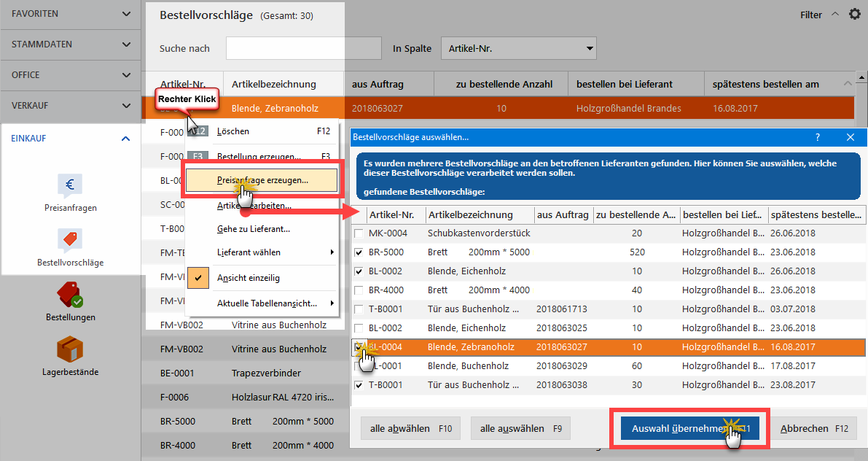Toggle the Ansicht einzeilig checkmark
This screenshot has width=868, height=461.
(198, 278)
